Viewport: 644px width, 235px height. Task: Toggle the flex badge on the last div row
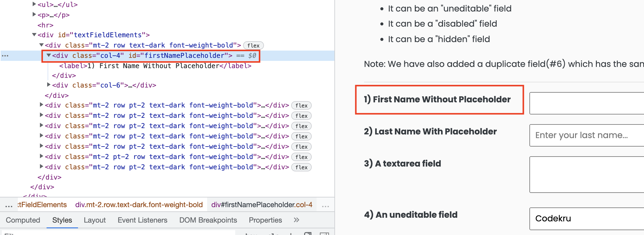(x=301, y=167)
